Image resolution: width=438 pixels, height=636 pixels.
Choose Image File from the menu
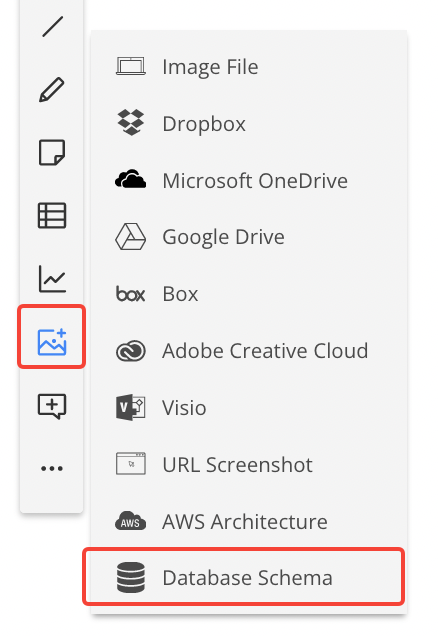(x=249, y=67)
